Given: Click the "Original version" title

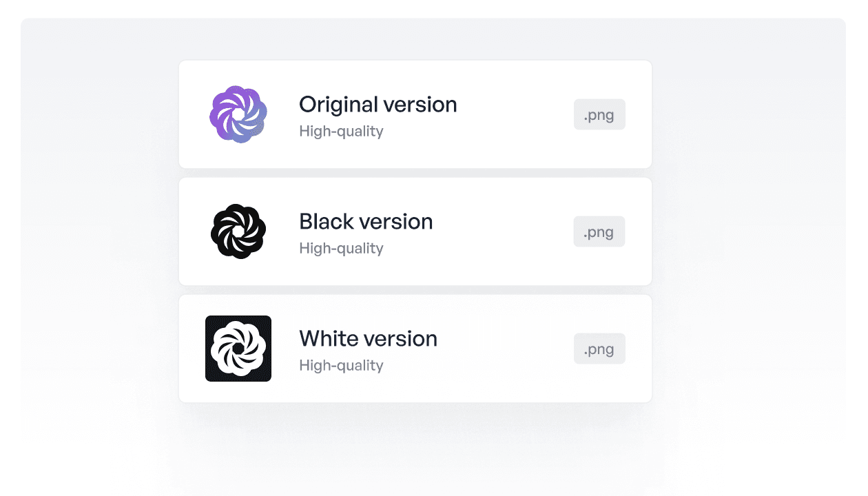Looking at the screenshot, I should coord(378,105).
